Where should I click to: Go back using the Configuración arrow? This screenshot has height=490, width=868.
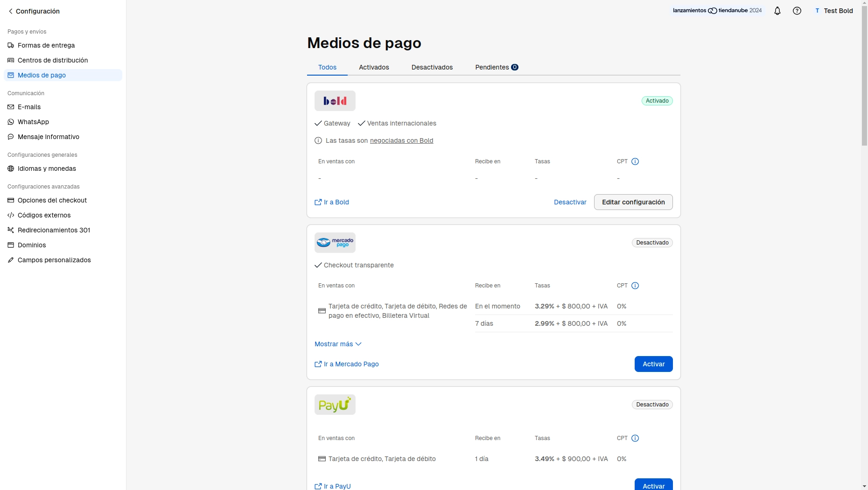click(x=11, y=11)
